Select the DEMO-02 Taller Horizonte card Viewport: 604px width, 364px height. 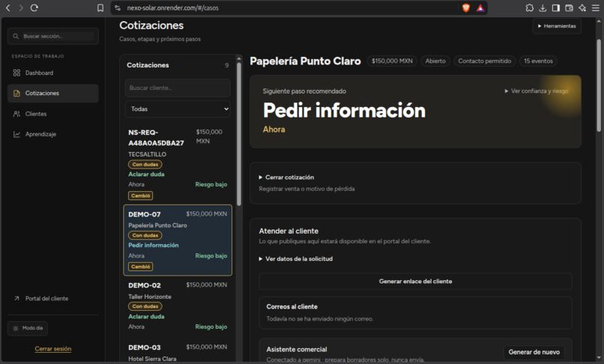(x=178, y=306)
